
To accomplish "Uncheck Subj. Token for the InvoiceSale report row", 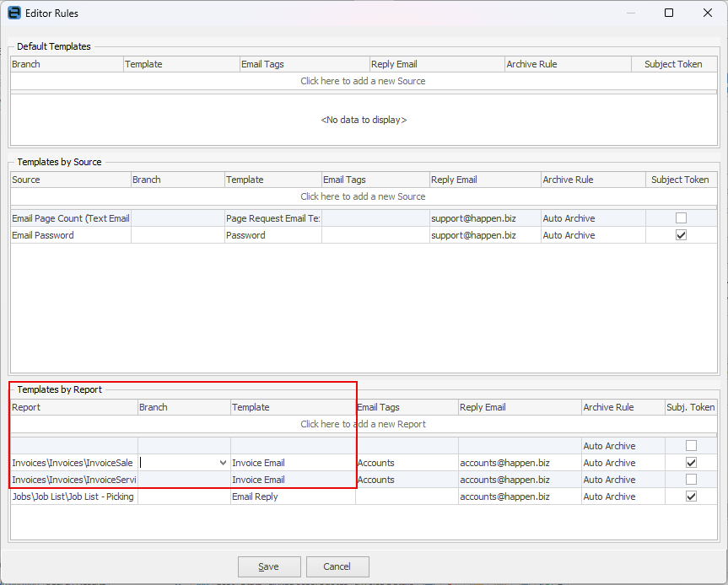I will point(691,463).
